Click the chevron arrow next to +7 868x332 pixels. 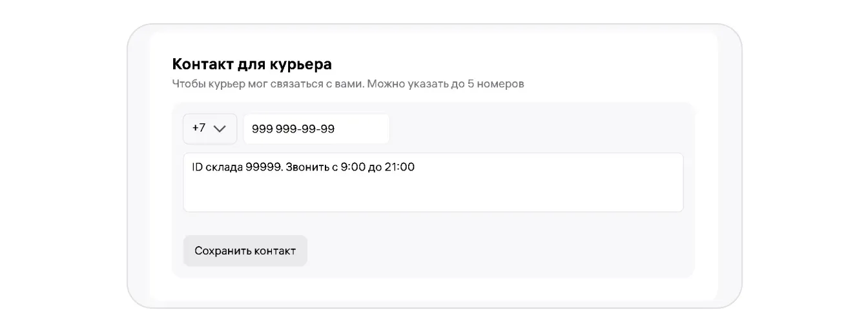[x=220, y=129]
